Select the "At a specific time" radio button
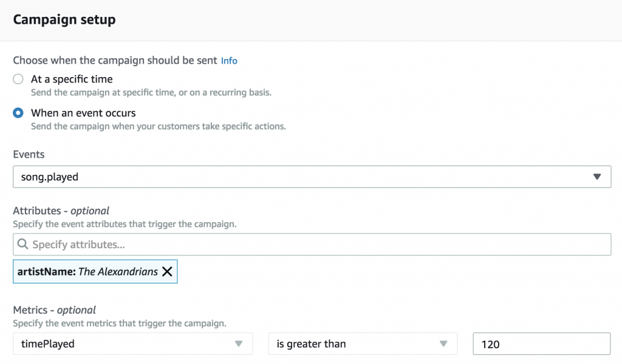 pyautogui.click(x=19, y=79)
